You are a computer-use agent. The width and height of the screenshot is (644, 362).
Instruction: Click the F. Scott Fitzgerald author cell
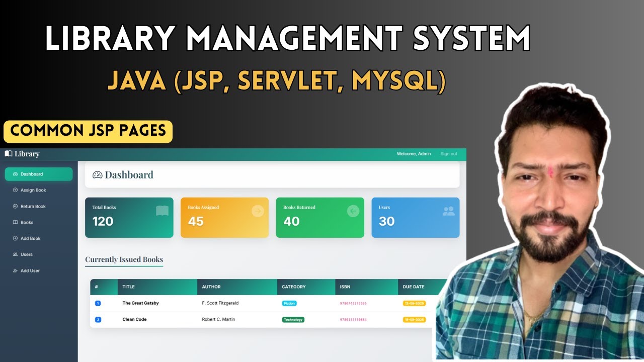coord(220,303)
